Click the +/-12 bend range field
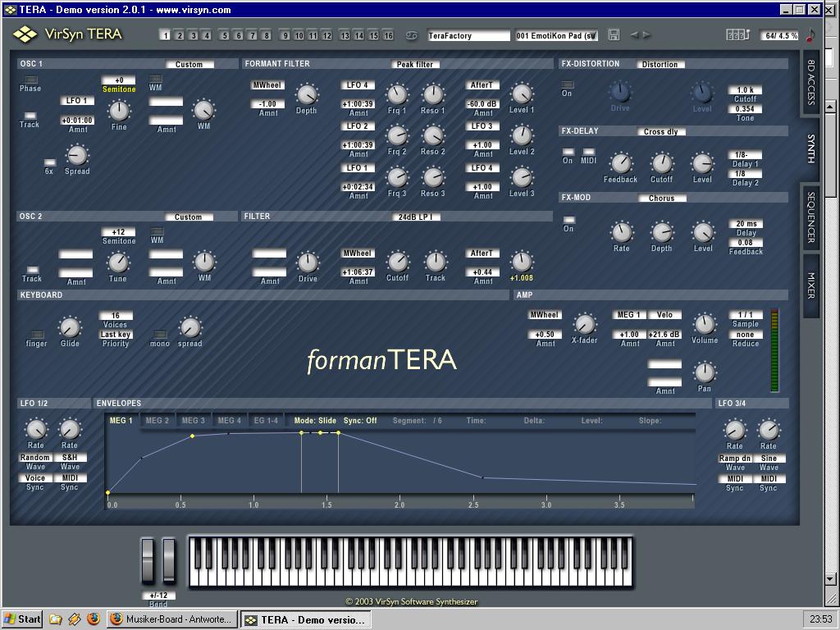Image resolution: width=840 pixels, height=630 pixels. click(x=158, y=596)
